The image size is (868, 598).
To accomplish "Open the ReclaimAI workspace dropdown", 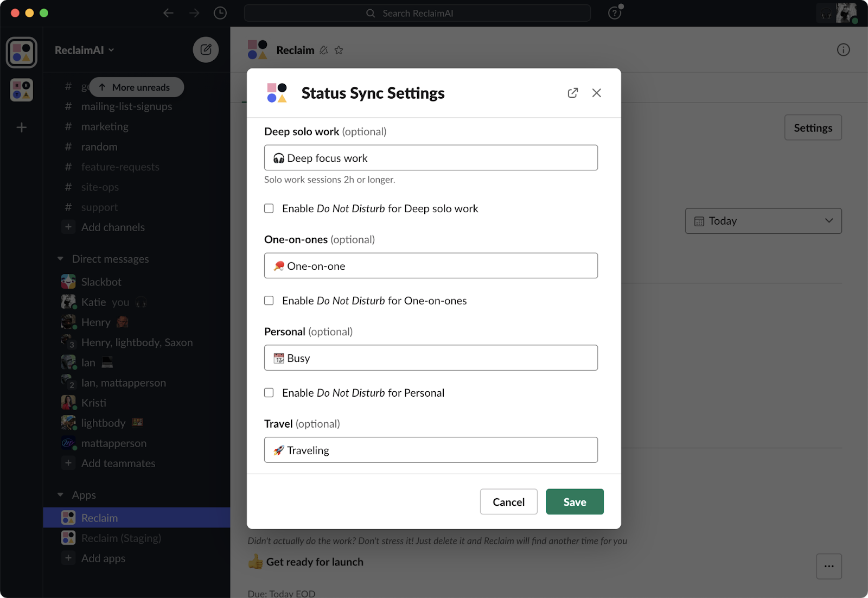I will 85,50.
